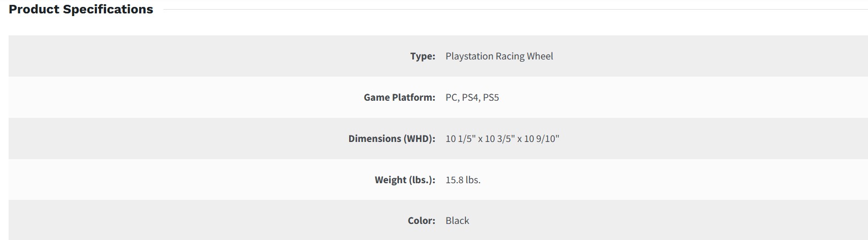The image size is (868, 240).
Task: Select the Dimensions (WHD): label
Action: point(391,139)
